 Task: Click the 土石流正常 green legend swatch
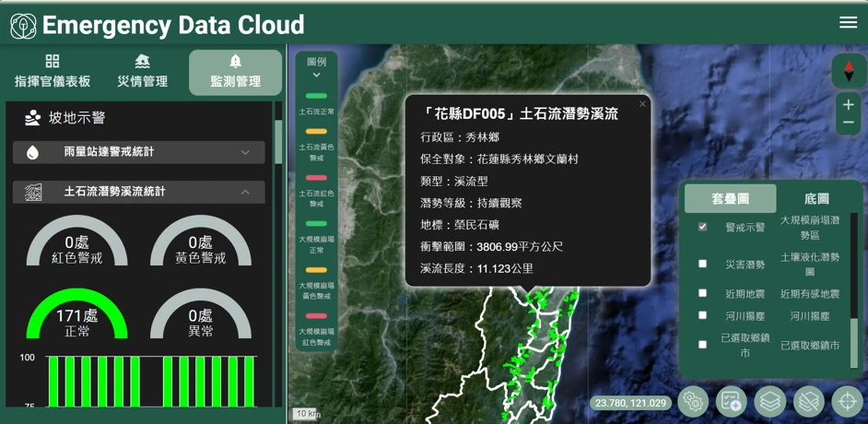316,96
